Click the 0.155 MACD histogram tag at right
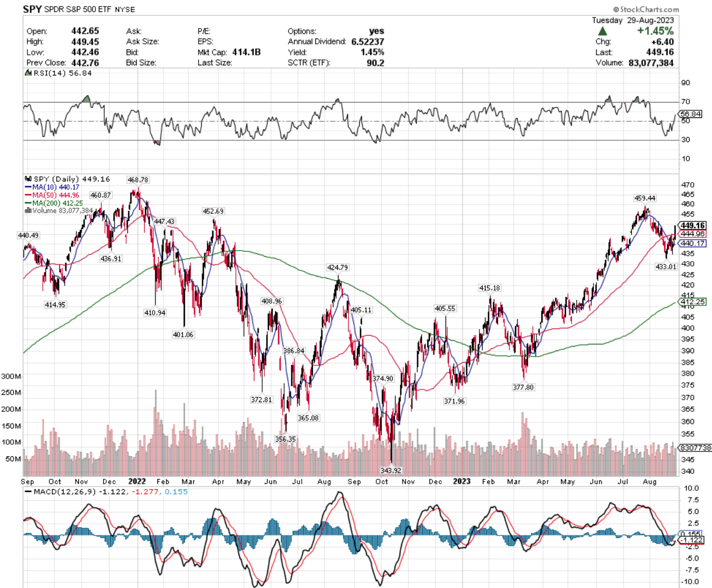The height and width of the screenshot is (588, 712). pos(691,534)
